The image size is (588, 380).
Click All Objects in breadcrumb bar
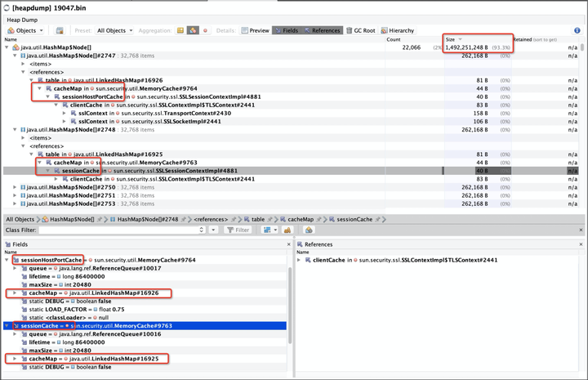tap(20, 220)
